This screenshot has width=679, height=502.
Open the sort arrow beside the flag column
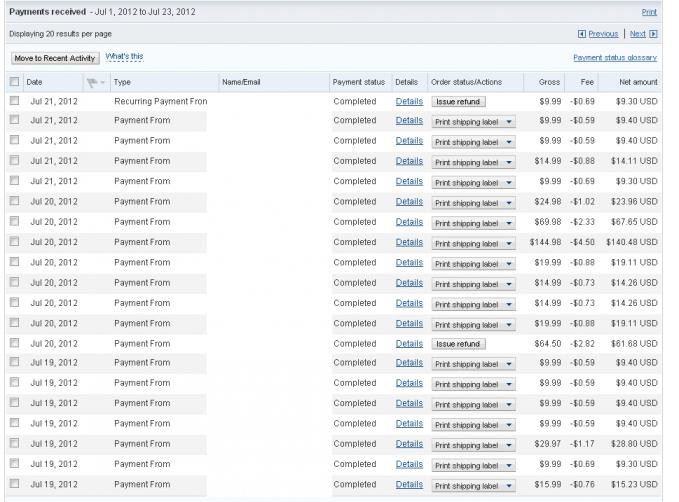(x=103, y=82)
